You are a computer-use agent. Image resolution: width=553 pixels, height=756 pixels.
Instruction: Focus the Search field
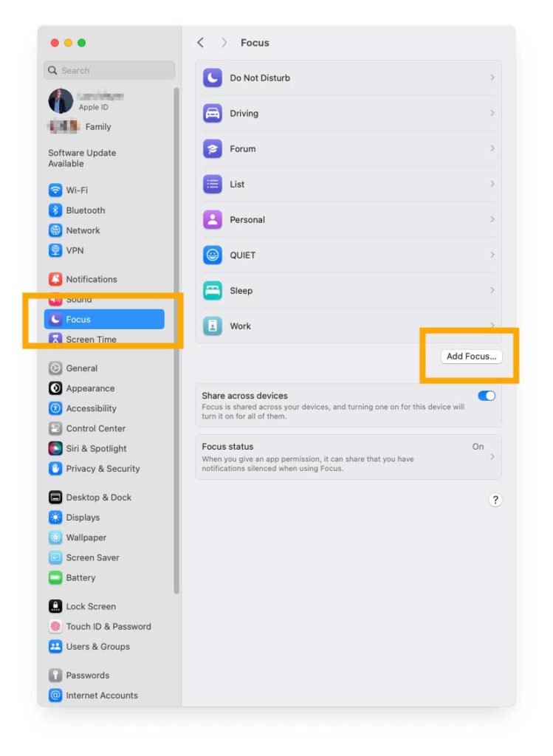click(109, 70)
